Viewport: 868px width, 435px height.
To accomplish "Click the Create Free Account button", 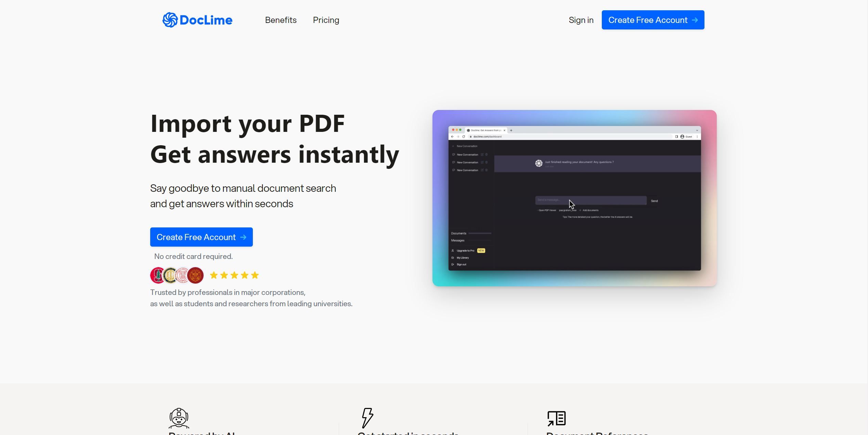I will click(201, 237).
